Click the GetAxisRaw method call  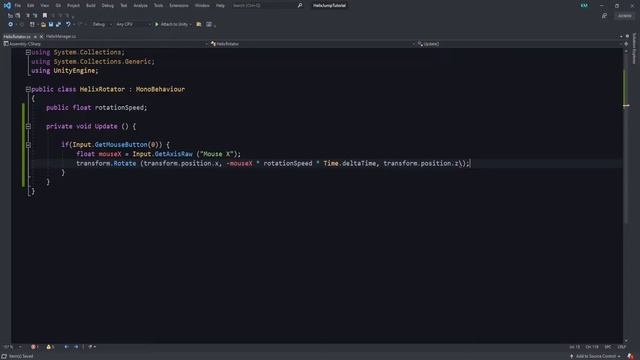pyautogui.click(x=173, y=154)
